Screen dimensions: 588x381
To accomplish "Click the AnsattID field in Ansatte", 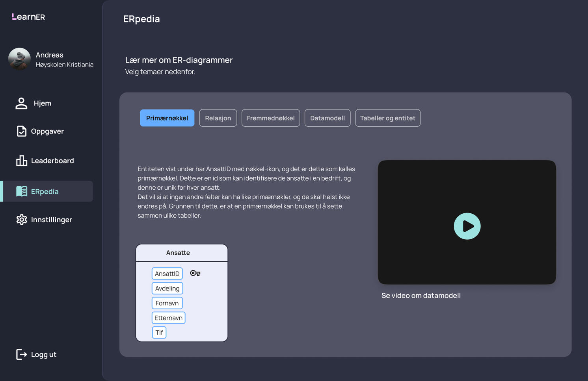I will coord(167,274).
